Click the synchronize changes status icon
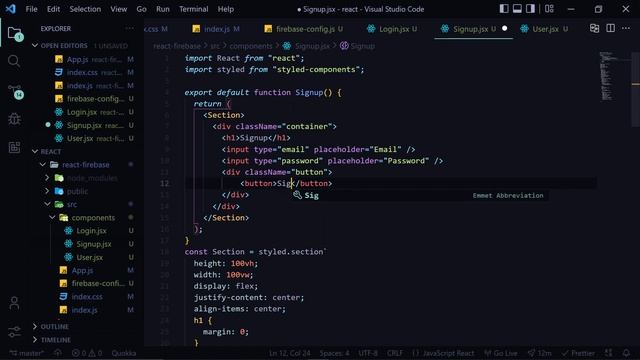 point(58,353)
